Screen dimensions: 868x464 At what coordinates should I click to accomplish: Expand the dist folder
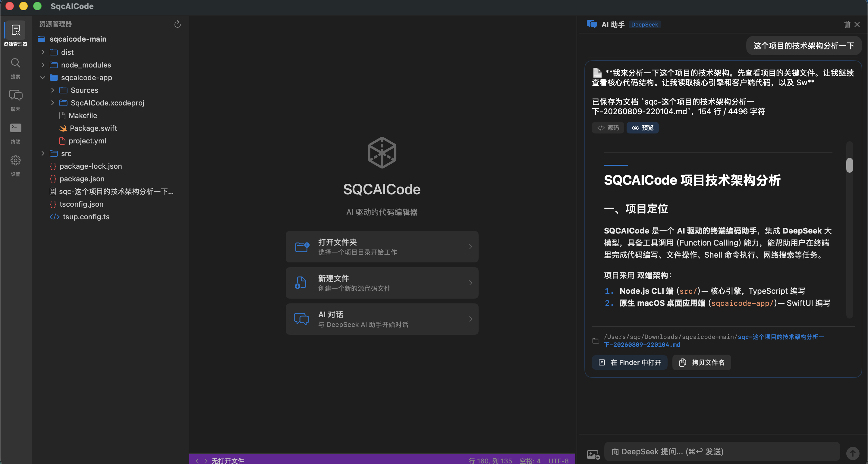click(43, 52)
